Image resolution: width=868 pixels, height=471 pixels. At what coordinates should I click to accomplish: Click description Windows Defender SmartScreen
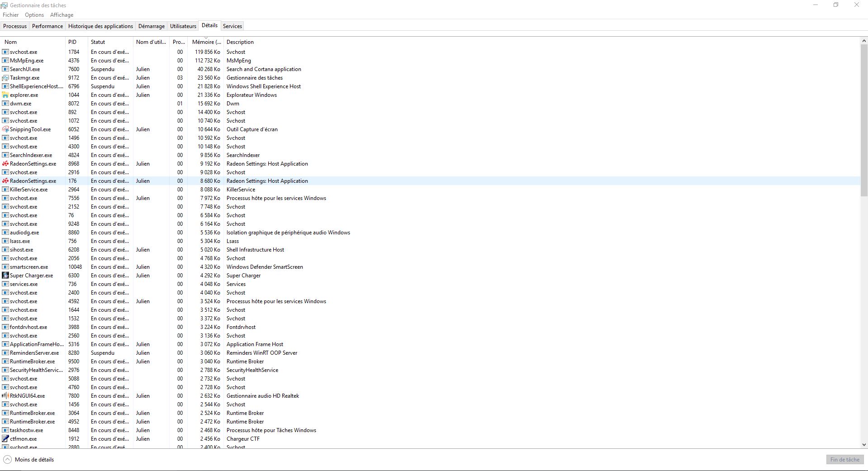point(265,267)
